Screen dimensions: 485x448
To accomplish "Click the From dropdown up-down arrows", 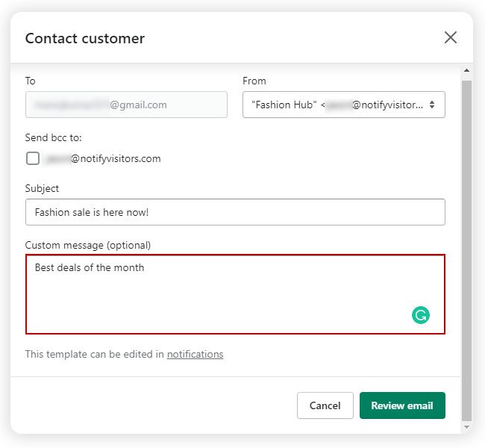I will tap(432, 105).
